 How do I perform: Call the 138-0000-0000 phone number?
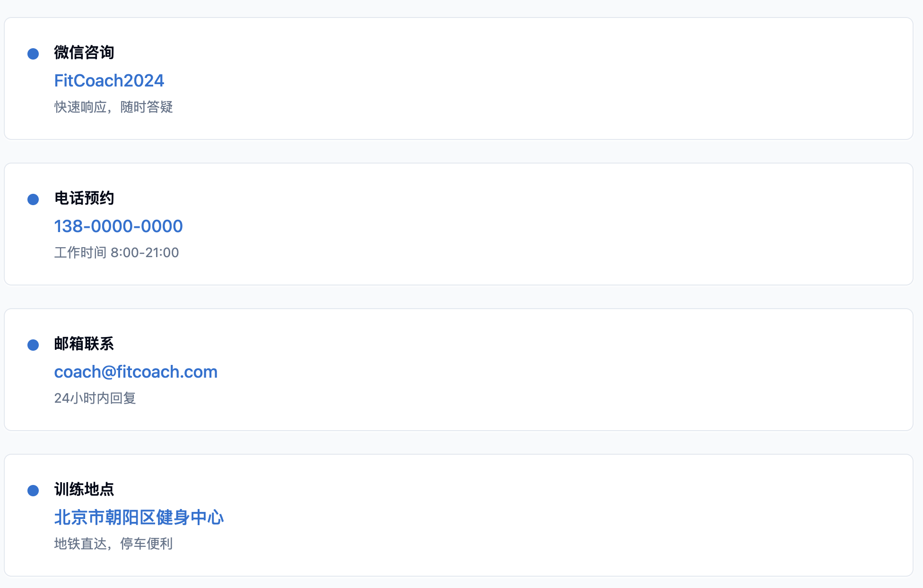click(119, 226)
